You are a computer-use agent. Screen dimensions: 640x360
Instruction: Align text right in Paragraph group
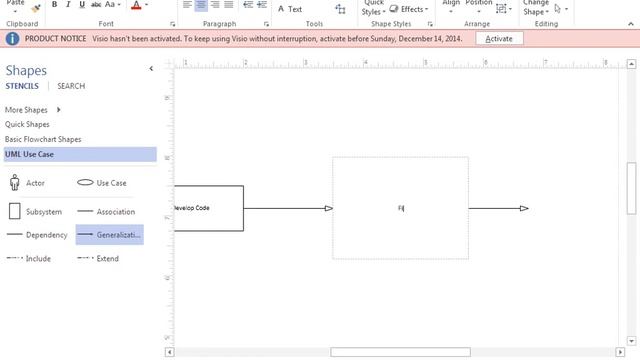tap(215, 5)
